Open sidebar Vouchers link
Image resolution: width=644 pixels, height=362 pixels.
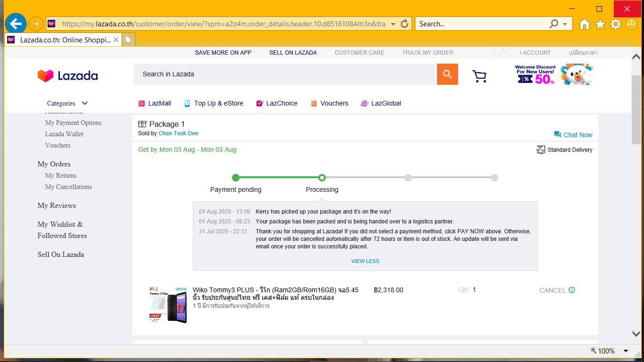click(x=58, y=145)
